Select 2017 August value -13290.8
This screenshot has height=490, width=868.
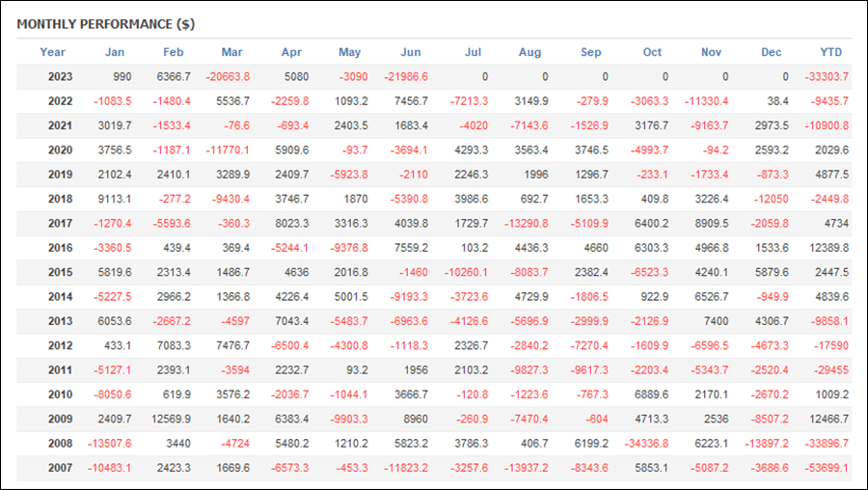pyautogui.click(x=527, y=224)
